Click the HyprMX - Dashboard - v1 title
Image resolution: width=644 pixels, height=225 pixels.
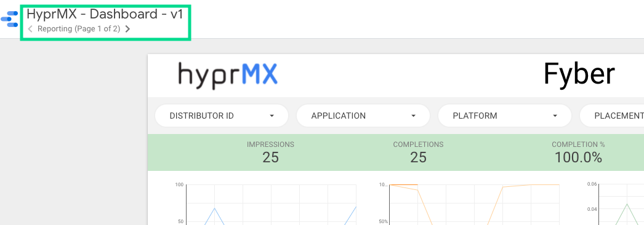[x=105, y=14]
